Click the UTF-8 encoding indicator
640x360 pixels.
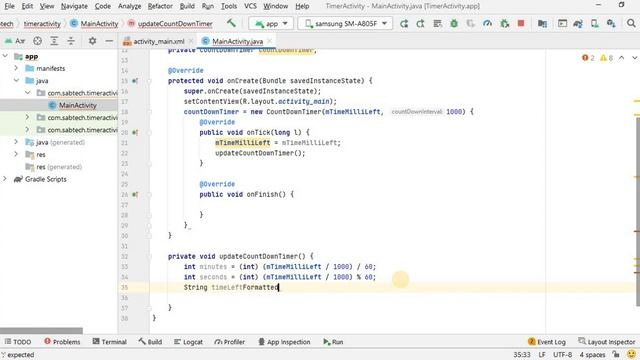562,354
